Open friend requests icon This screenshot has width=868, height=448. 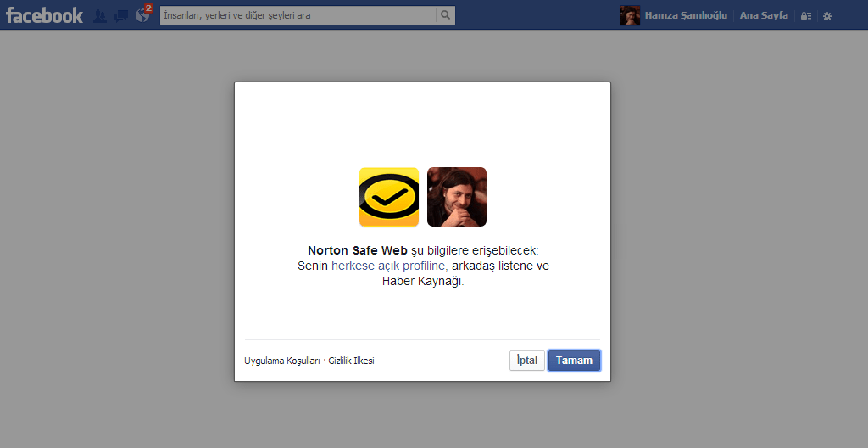[x=100, y=16]
